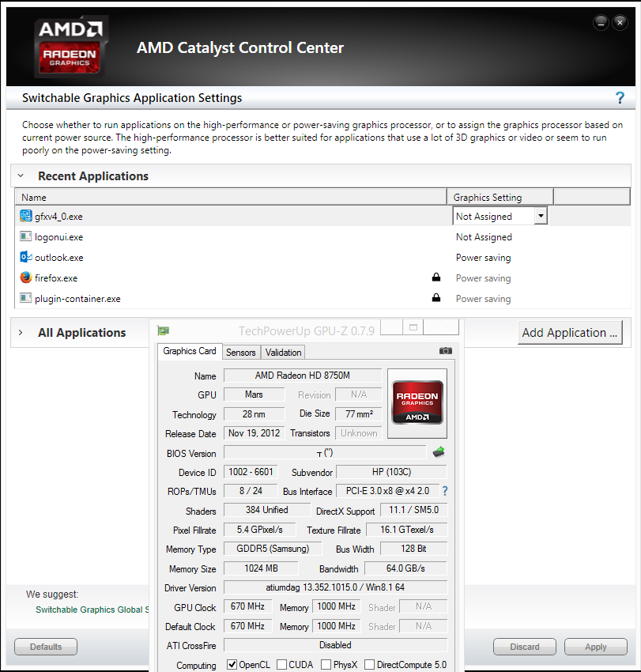
Task: Click the lock icon in the firefox.exe row
Action: [436, 277]
